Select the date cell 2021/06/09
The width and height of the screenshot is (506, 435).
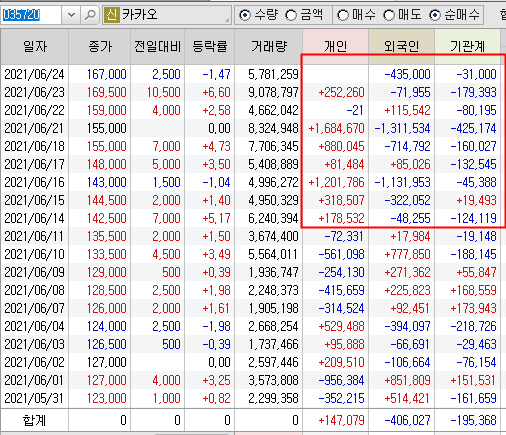(34, 272)
